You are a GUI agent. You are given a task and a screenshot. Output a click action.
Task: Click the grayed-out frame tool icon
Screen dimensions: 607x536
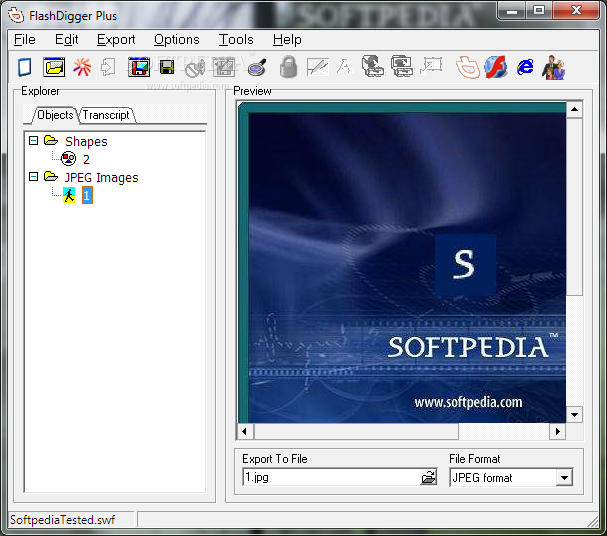(x=224, y=67)
